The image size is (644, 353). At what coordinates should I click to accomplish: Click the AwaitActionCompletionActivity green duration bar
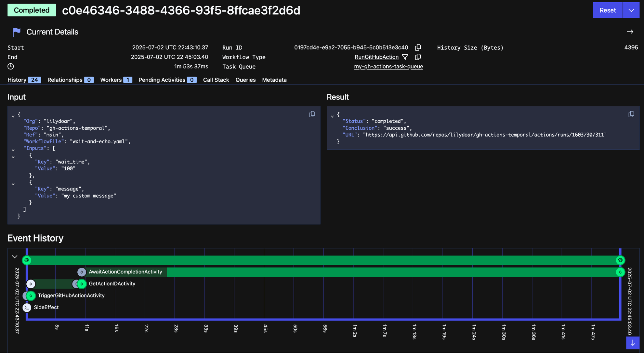391,272
